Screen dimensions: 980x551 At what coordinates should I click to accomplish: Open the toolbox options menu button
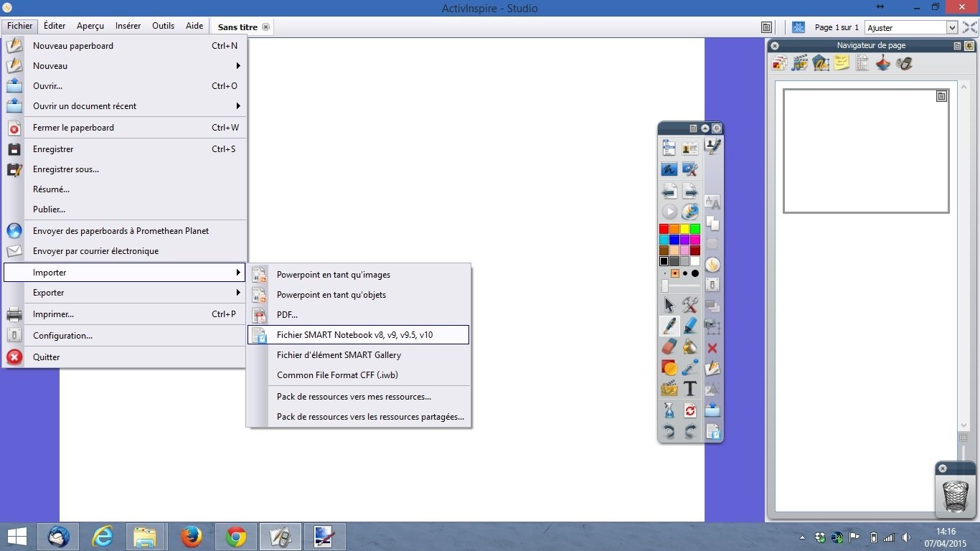[693, 128]
